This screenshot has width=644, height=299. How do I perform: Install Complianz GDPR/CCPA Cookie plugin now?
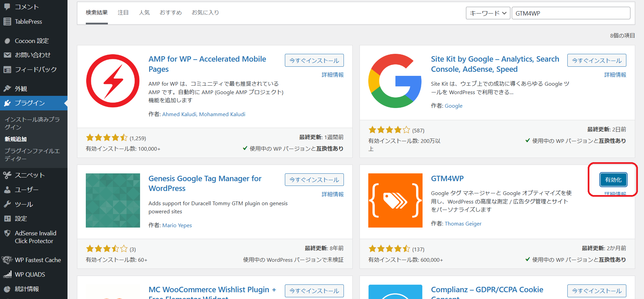(597, 291)
